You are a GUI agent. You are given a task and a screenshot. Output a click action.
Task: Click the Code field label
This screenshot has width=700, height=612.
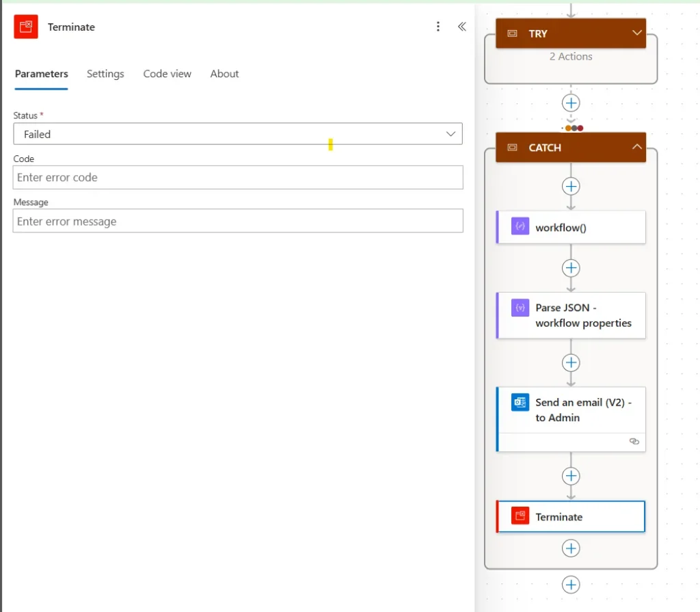[24, 159]
